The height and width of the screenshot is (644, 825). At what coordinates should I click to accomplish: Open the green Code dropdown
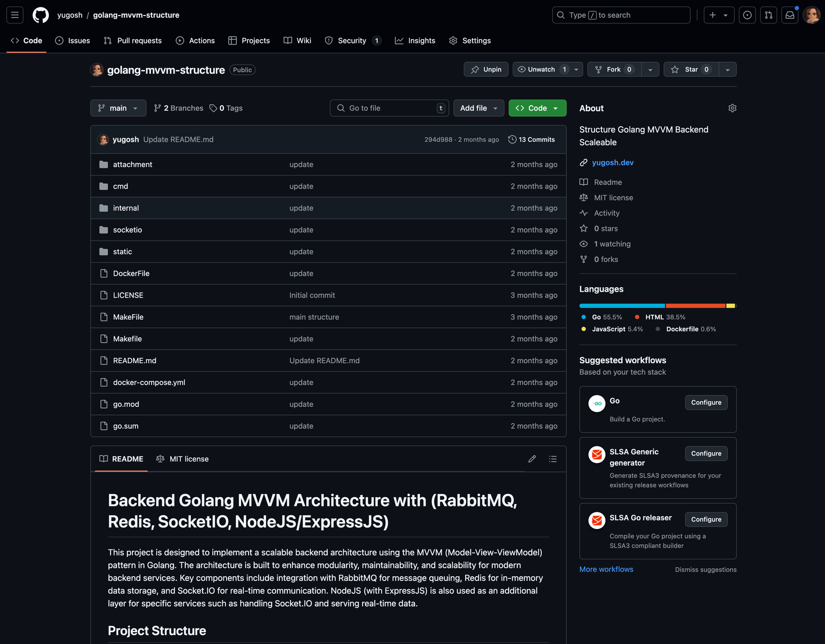coord(537,108)
